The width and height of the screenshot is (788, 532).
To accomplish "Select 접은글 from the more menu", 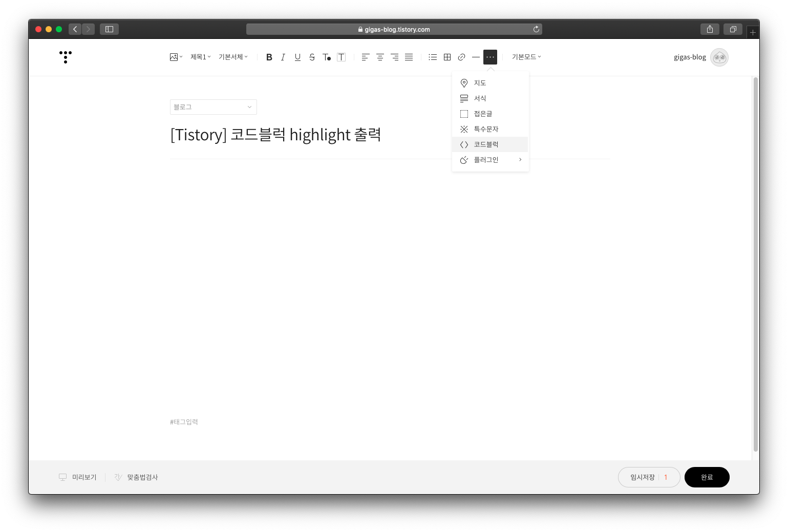I will click(490, 114).
